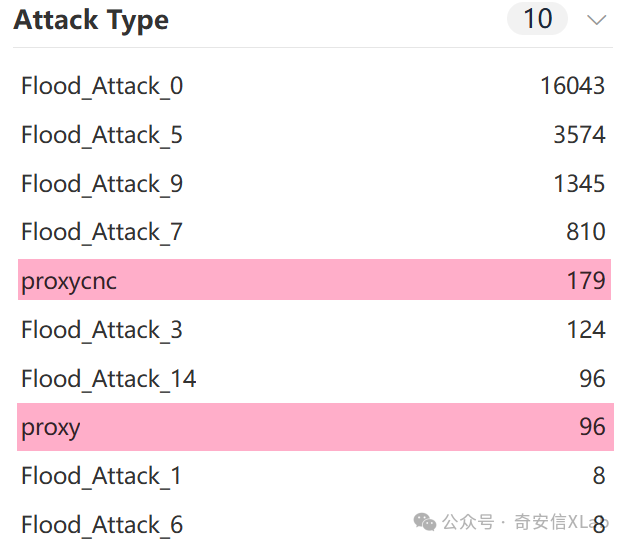Click the 179 count in proxycnc row
Image resolution: width=630 pixels, height=547 pixels.
(x=586, y=281)
